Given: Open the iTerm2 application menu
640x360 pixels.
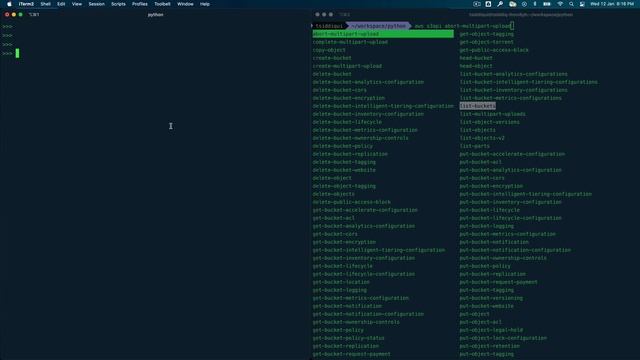Looking at the screenshot, I should click(x=26, y=4).
